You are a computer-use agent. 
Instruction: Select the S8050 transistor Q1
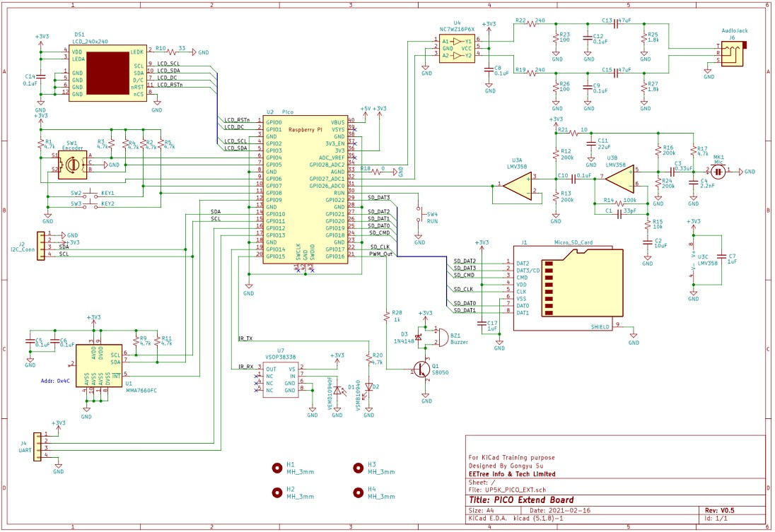(x=423, y=369)
